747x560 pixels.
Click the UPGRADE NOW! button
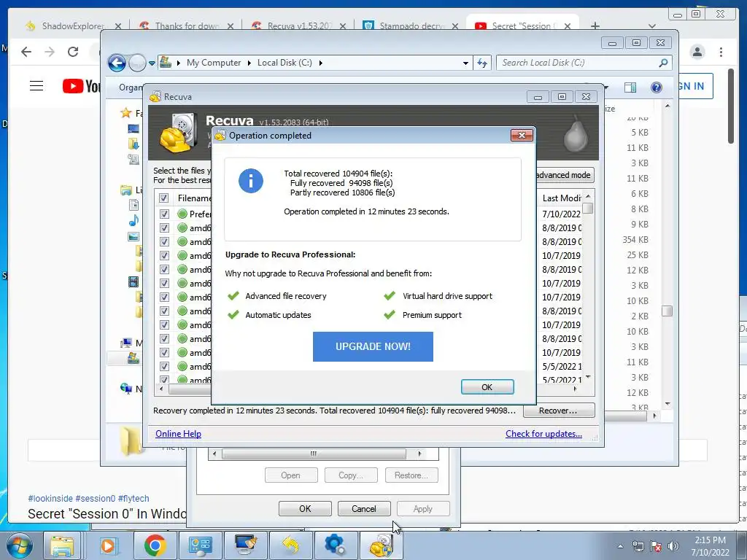(x=373, y=346)
